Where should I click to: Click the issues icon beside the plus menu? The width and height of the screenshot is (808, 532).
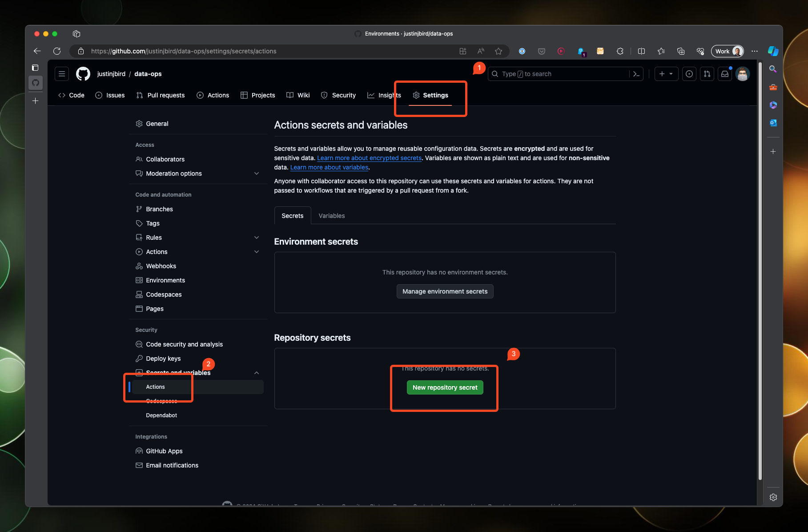point(689,74)
